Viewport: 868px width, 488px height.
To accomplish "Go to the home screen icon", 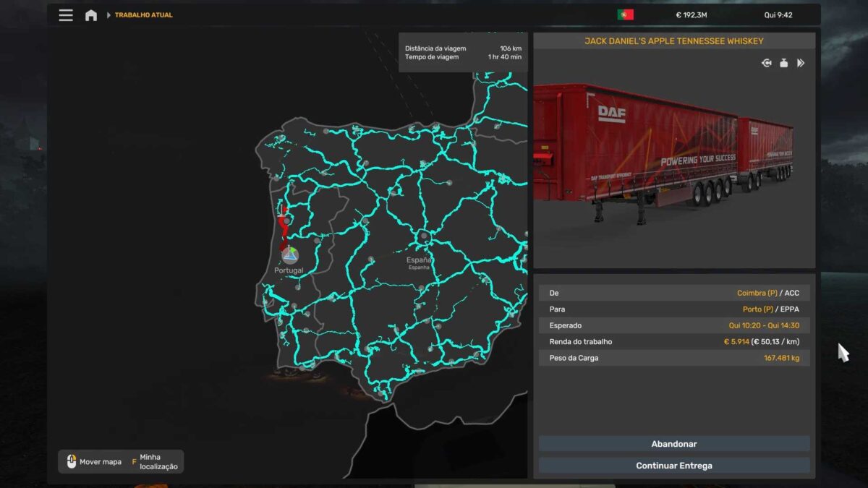I will (x=91, y=15).
